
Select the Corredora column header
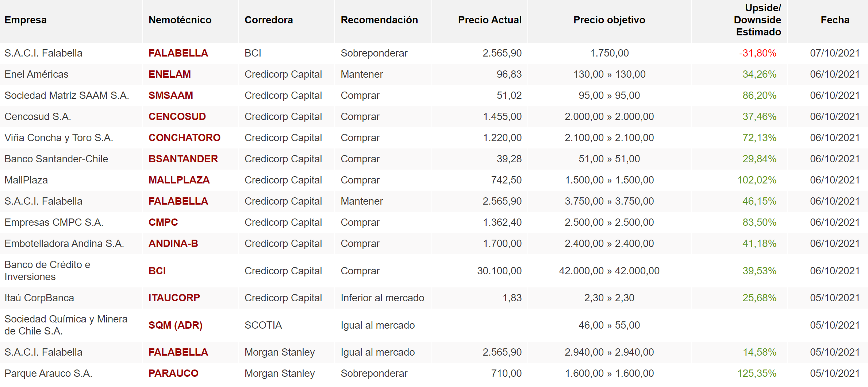pos(269,20)
